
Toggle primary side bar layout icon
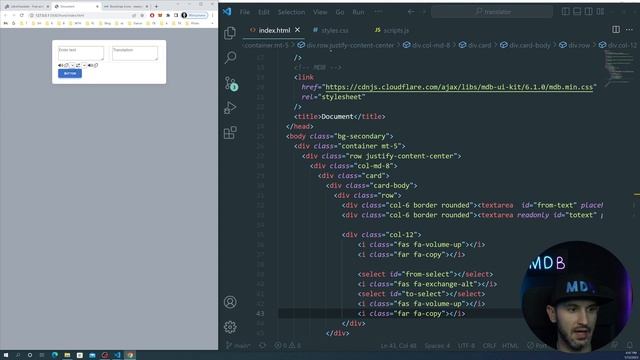565,11
